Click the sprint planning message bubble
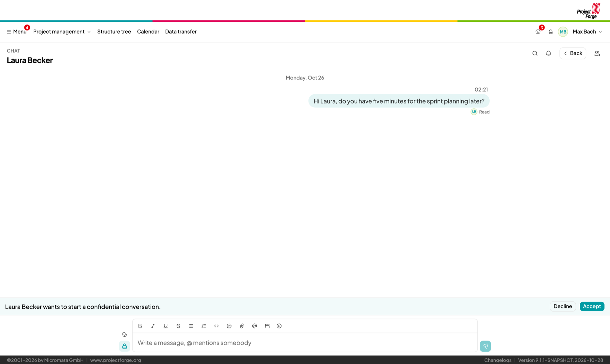 (399, 101)
